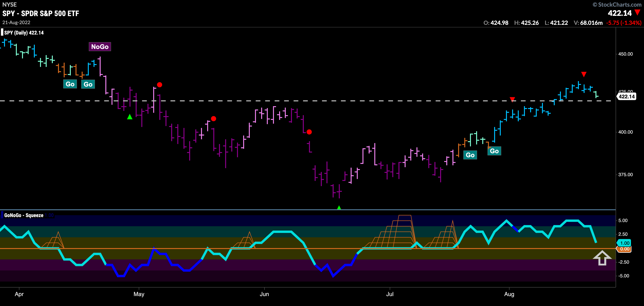Click the -2.50 oscillator axis label
Screen dimensions: 644x306
coord(623,262)
